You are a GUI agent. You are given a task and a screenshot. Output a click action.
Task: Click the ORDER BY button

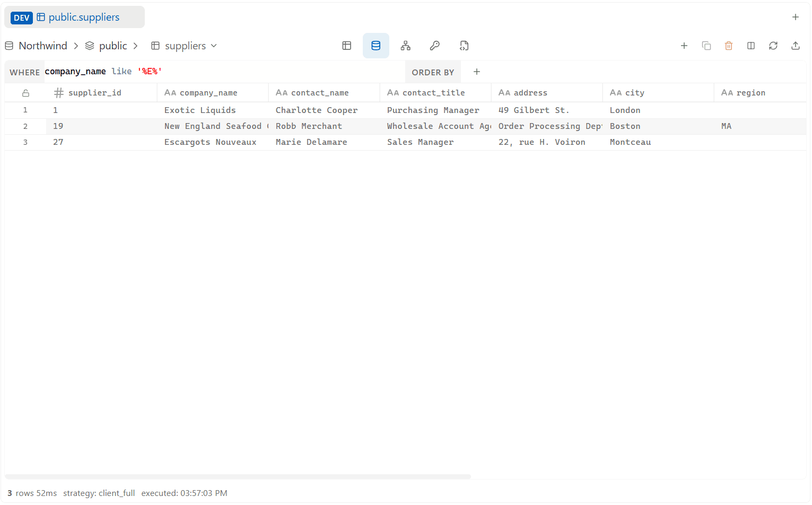click(433, 72)
